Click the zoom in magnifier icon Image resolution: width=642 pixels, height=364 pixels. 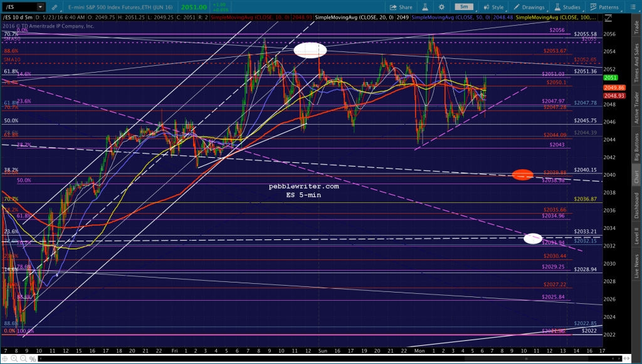point(14,359)
